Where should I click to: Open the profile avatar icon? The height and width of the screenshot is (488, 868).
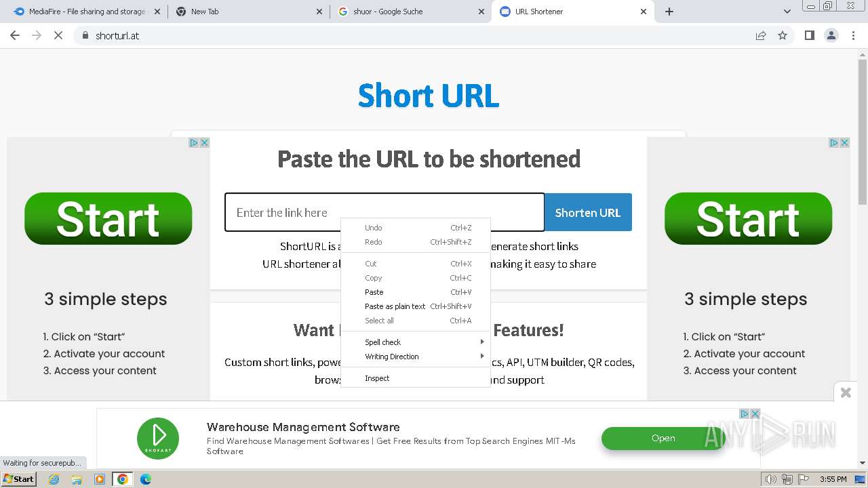coord(831,35)
